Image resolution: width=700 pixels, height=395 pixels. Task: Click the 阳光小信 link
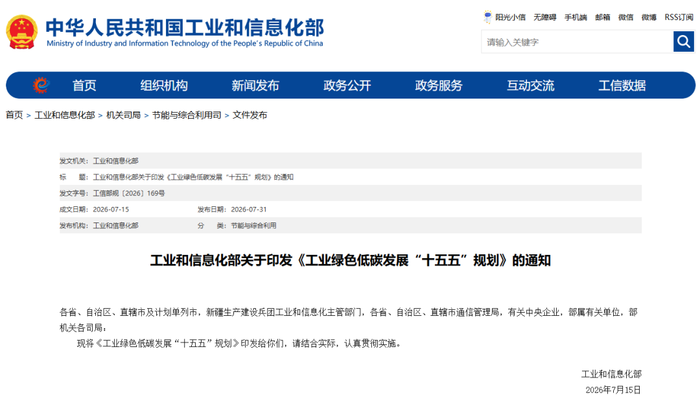tap(510, 17)
